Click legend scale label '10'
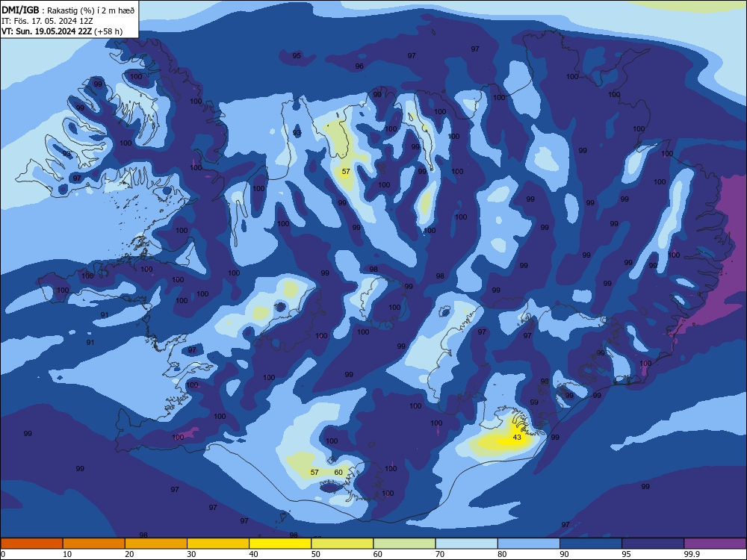The image size is (747, 560). tap(67, 554)
